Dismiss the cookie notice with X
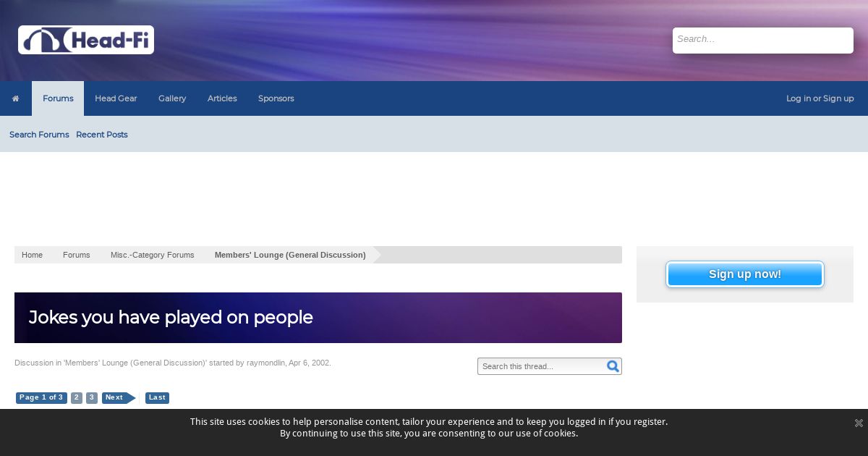This screenshot has height=456, width=868. [x=859, y=423]
